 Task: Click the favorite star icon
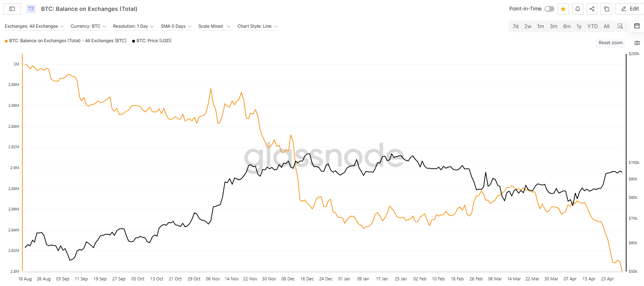(x=563, y=9)
